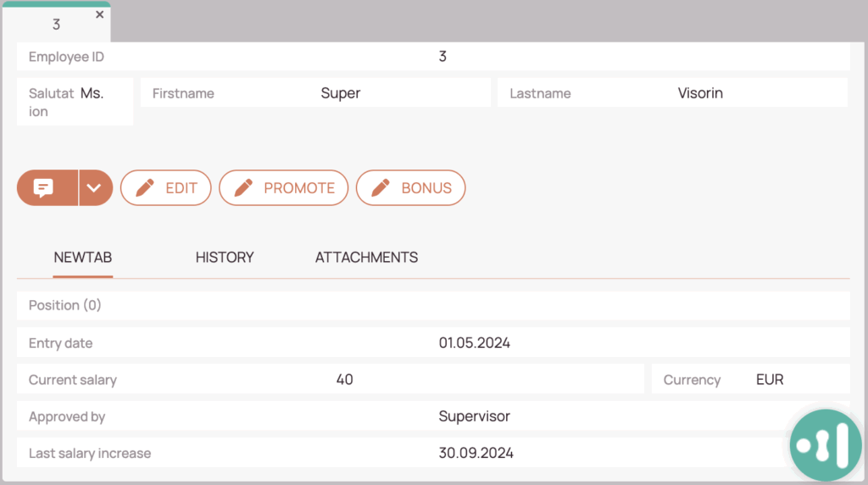The height and width of the screenshot is (485, 868).
Task: Click the Currency field showing EUR
Action: tap(770, 380)
